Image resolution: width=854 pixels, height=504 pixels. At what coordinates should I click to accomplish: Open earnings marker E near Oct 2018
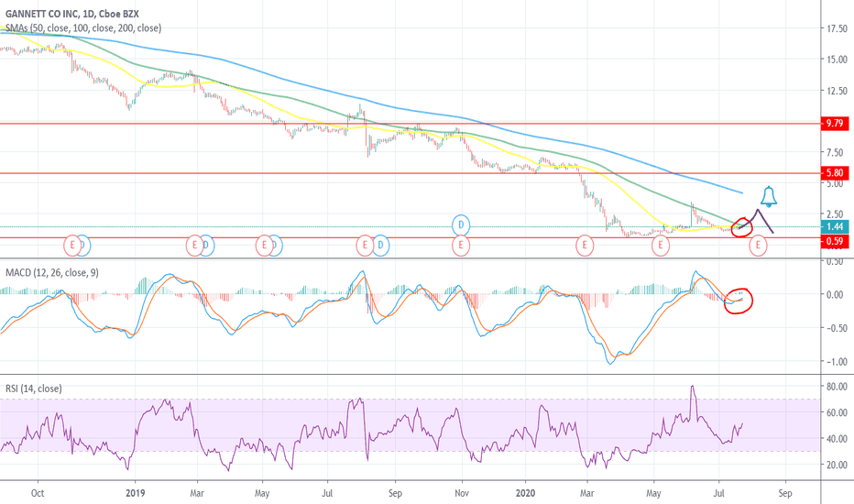[x=72, y=246]
